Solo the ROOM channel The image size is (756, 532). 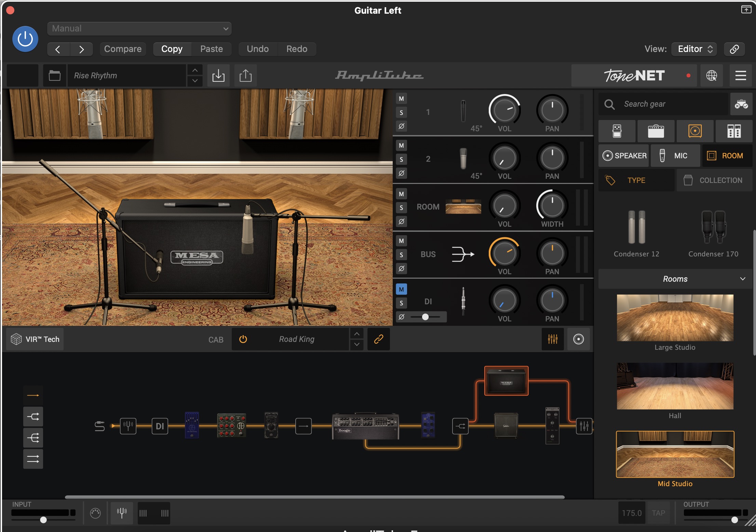pos(401,208)
